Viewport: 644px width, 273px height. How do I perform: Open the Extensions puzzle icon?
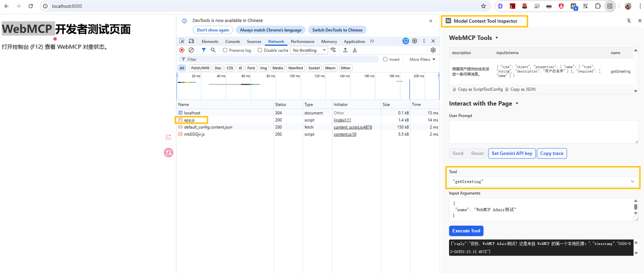coord(598,6)
